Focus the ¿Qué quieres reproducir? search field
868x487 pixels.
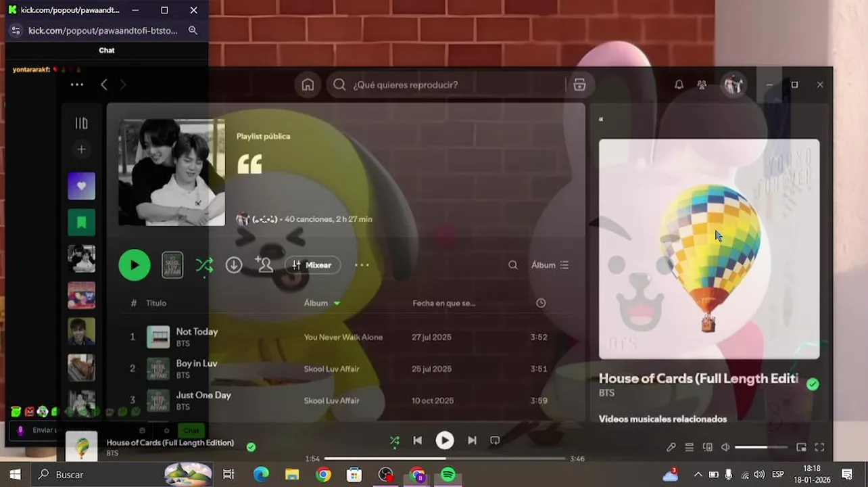(446, 85)
